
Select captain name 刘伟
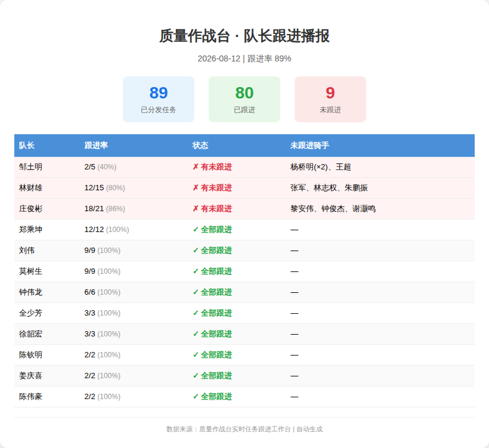click(27, 251)
